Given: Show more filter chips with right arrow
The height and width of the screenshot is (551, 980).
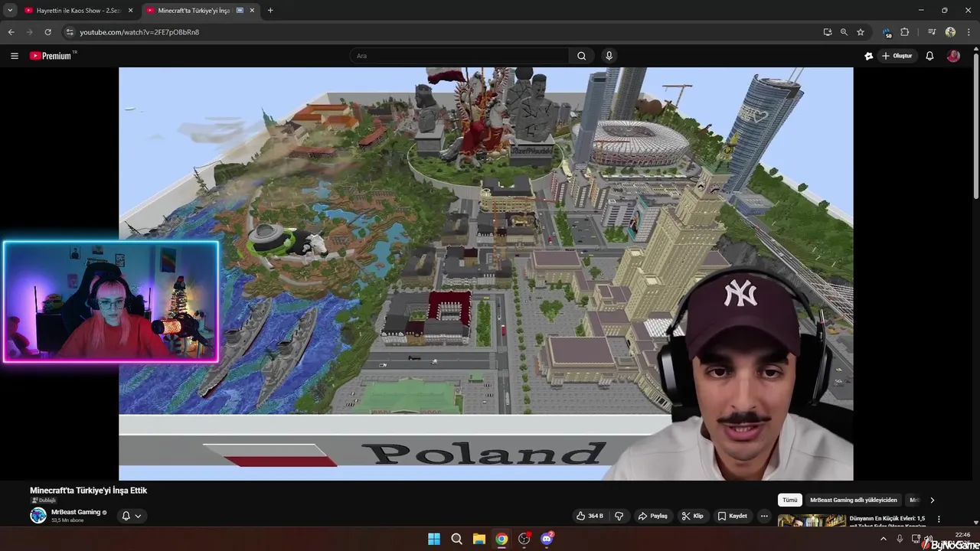Looking at the screenshot, I should (932, 500).
